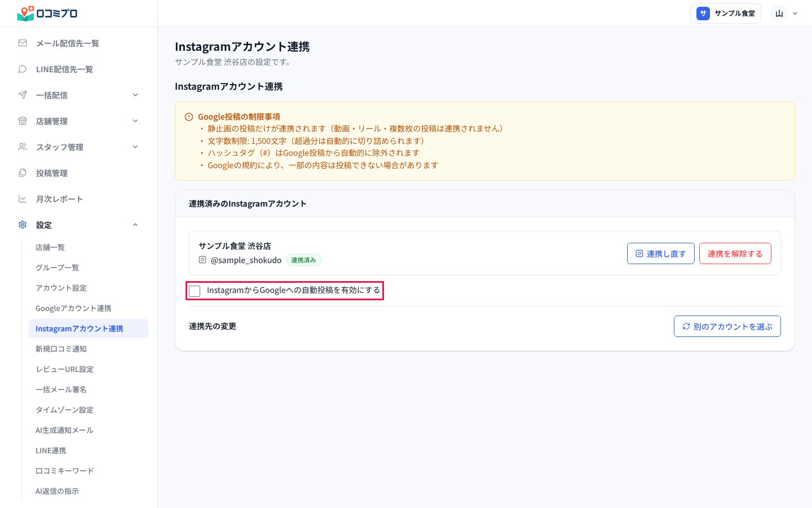Click the Instagram icon beside @sample_shokudo

click(x=202, y=260)
